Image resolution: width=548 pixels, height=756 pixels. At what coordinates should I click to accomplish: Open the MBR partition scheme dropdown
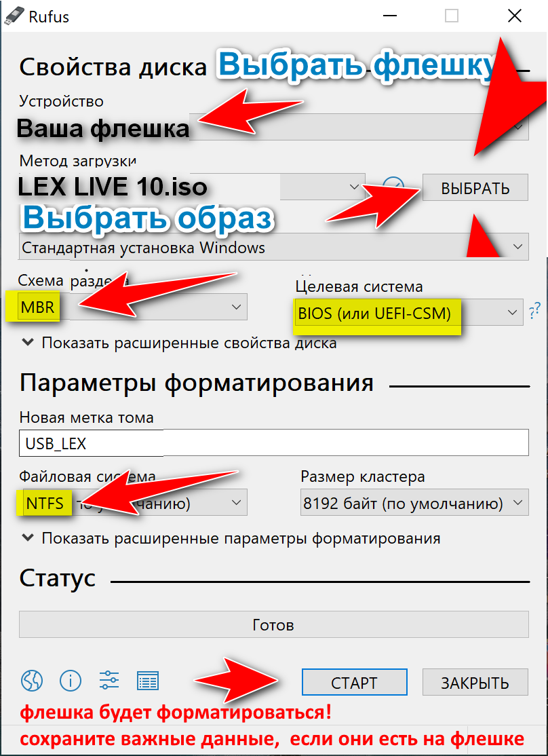[133, 307]
